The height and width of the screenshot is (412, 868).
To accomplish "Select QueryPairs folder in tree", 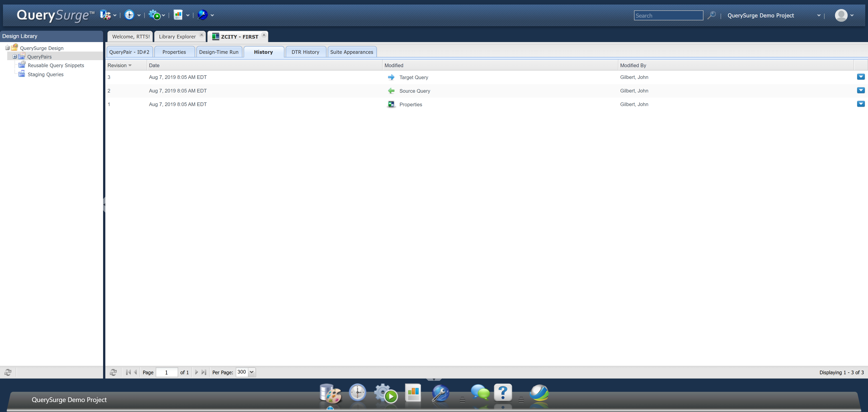I will click(x=39, y=57).
